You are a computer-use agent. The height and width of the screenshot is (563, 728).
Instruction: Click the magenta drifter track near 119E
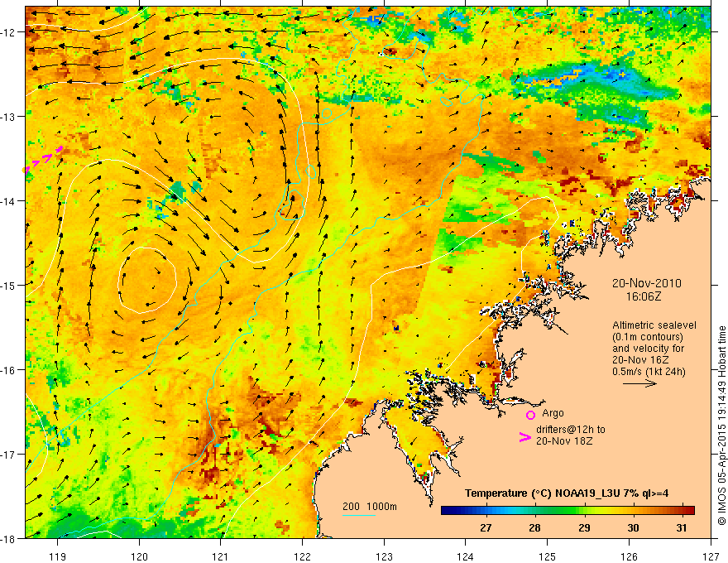pyautogui.click(x=43, y=159)
